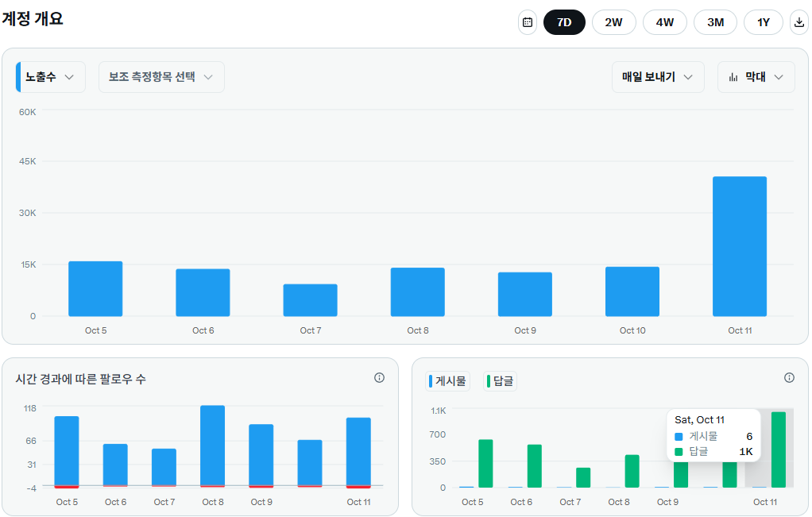Toggle the 답글 series in the legend

(x=501, y=381)
